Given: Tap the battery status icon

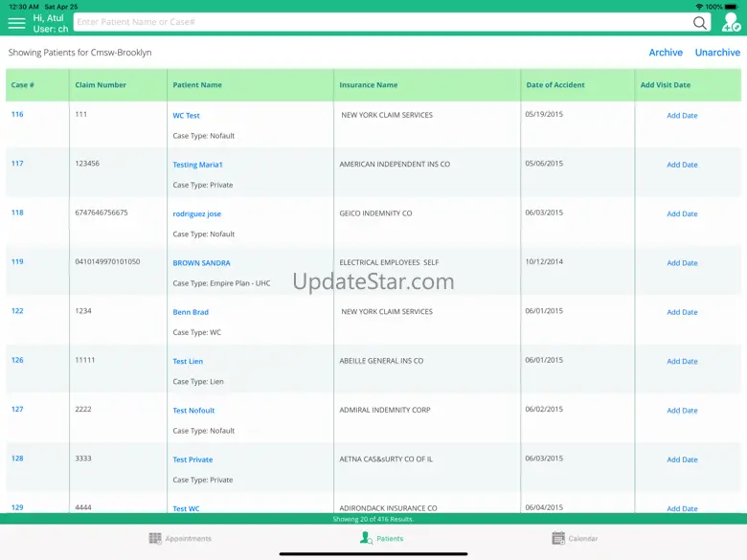Looking at the screenshot, I should pos(731,7).
